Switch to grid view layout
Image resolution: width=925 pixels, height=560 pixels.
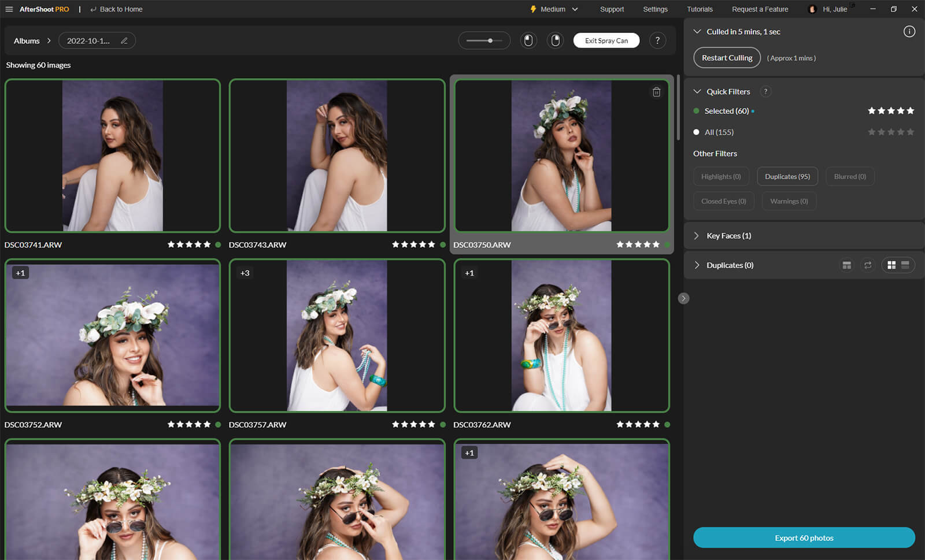pyautogui.click(x=891, y=265)
